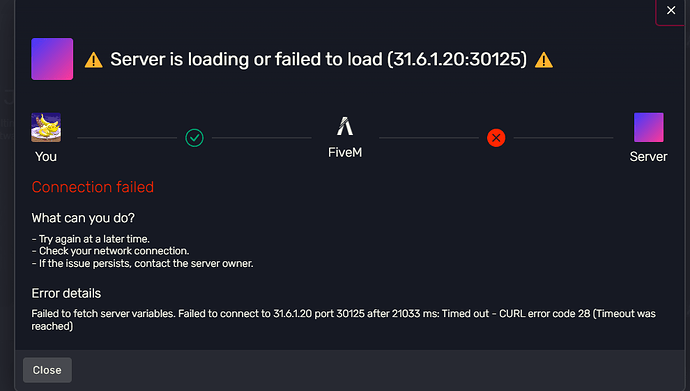Click the banana avatar above You
This screenshot has height=391, width=690.
[46, 128]
